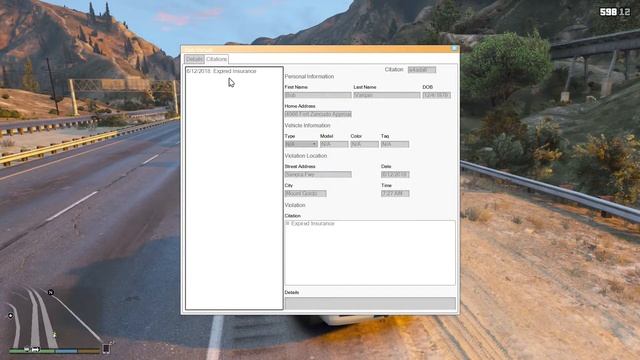Click the vehicle Model field
This screenshot has width=640, height=360.
coord(334,144)
